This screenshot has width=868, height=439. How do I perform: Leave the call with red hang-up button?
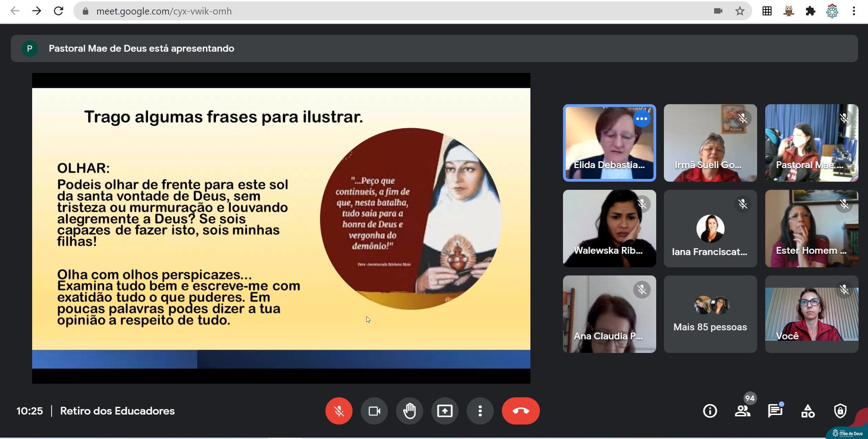point(520,411)
